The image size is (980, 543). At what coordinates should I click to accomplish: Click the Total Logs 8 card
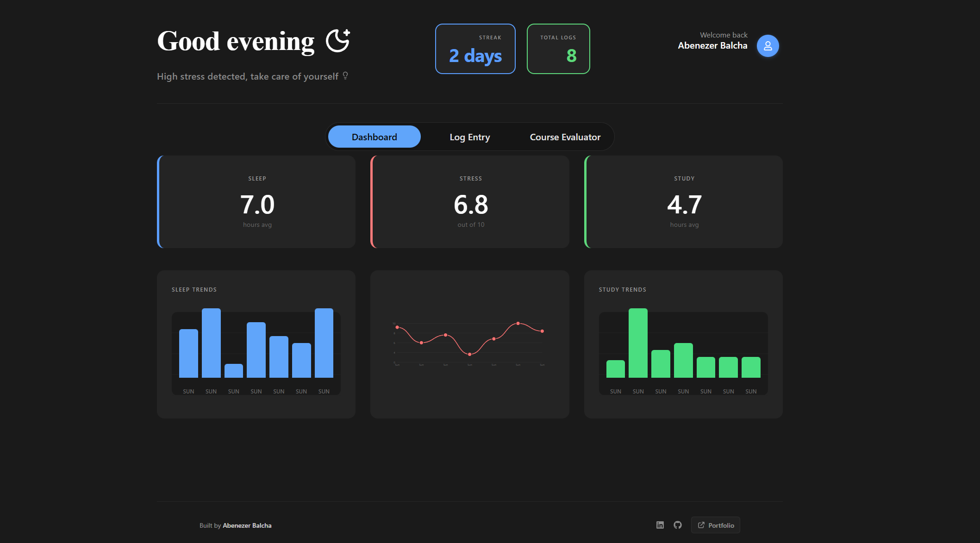pyautogui.click(x=558, y=49)
